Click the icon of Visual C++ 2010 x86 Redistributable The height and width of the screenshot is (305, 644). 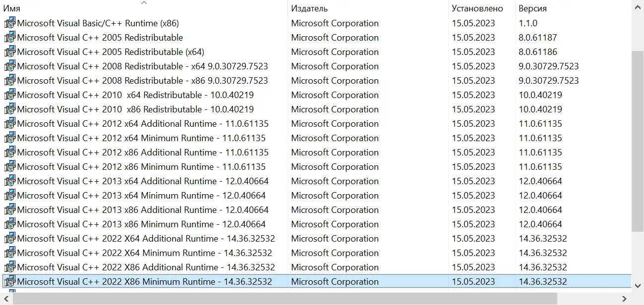point(10,109)
